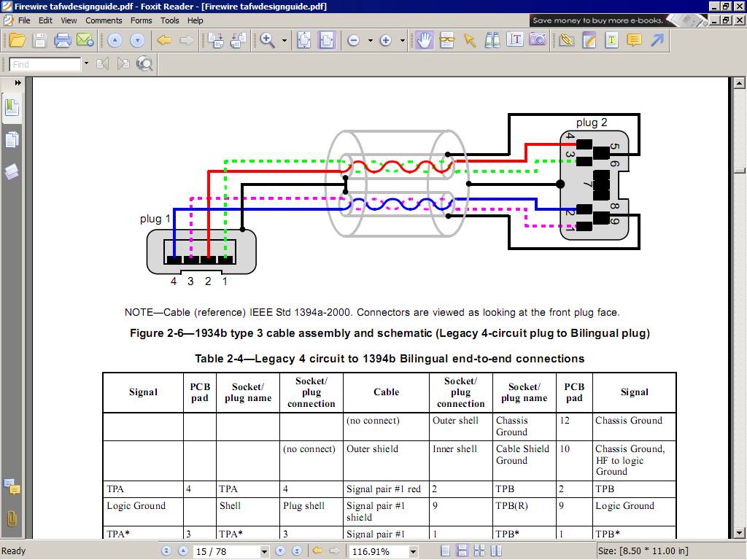Screen dimensions: 747x560
Task: Open the Tools menu
Action: point(169,20)
